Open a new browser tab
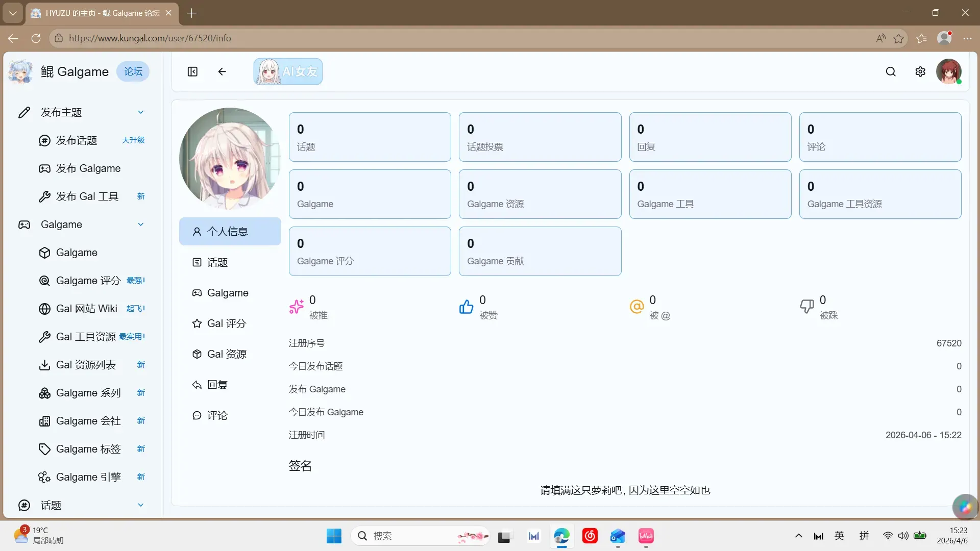This screenshot has height=551, width=980. 192,13
